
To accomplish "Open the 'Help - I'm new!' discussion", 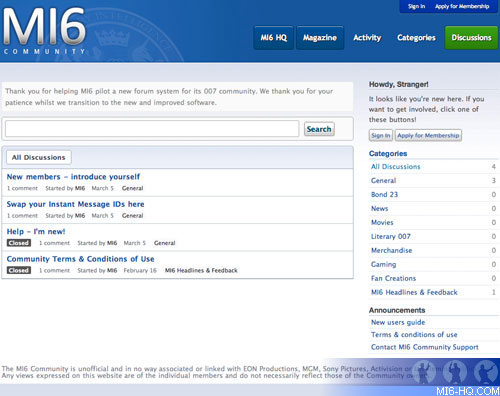I will click(36, 231).
